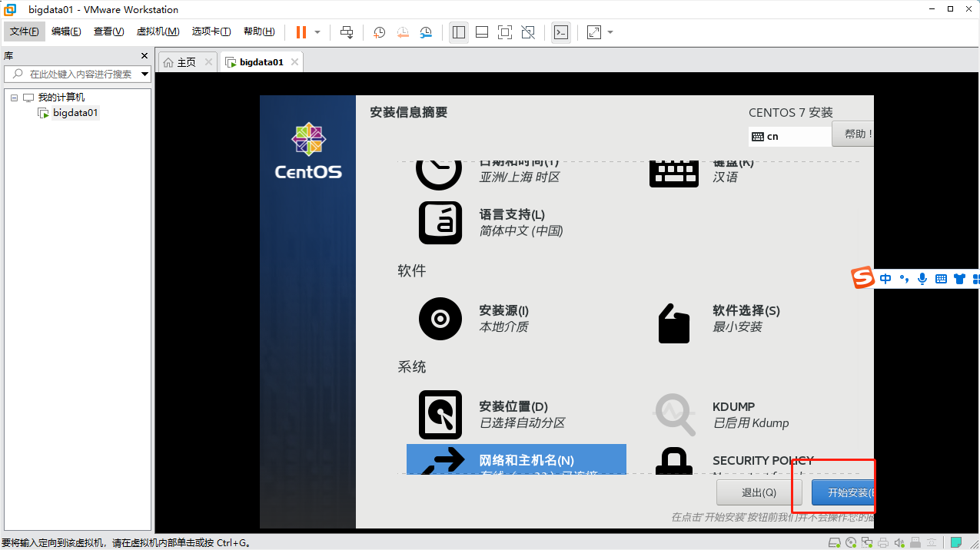Click 已选择自动分区 text
This screenshot has height=550, width=980.
[x=522, y=422]
